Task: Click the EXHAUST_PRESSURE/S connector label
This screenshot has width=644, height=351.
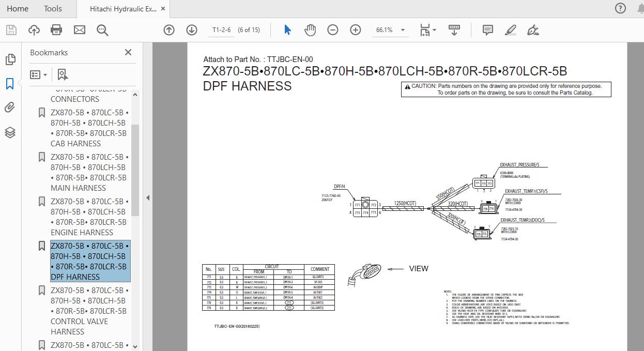Action: (519, 165)
